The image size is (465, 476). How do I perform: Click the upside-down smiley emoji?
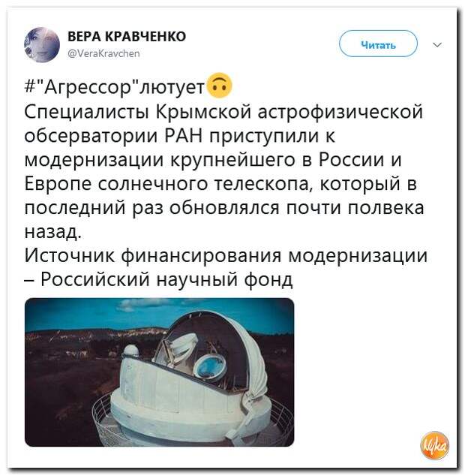tap(220, 86)
